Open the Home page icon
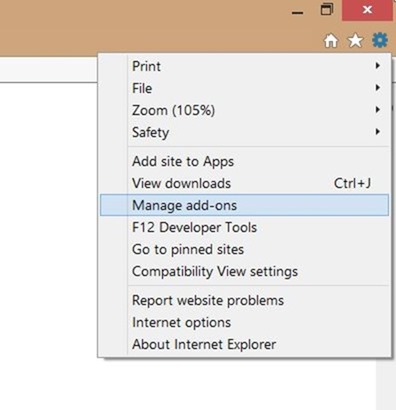The image size is (396, 410). pos(331,41)
